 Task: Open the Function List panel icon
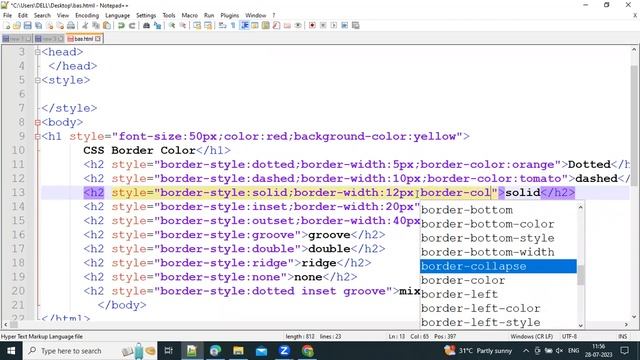coord(276,25)
